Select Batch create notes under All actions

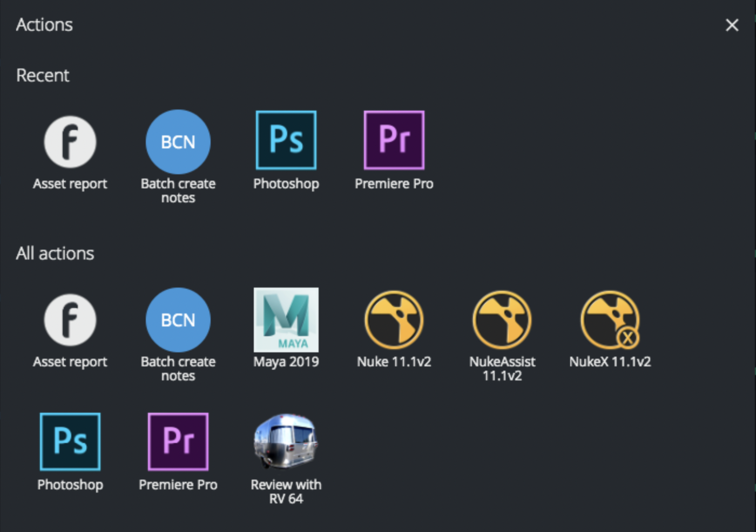178,319
